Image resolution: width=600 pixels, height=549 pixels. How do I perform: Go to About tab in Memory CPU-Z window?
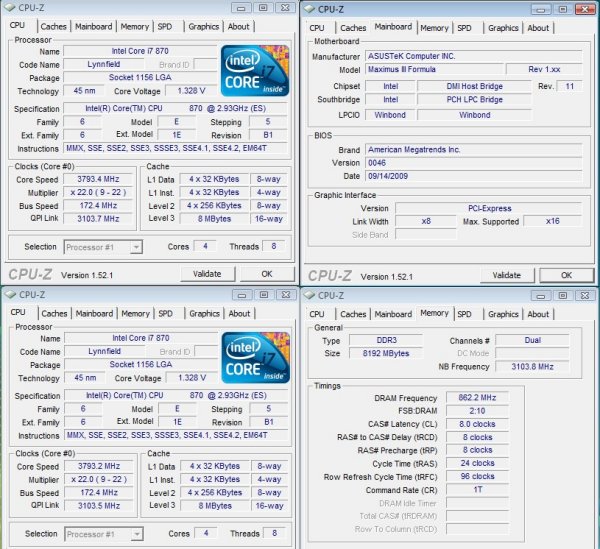click(538, 314)
